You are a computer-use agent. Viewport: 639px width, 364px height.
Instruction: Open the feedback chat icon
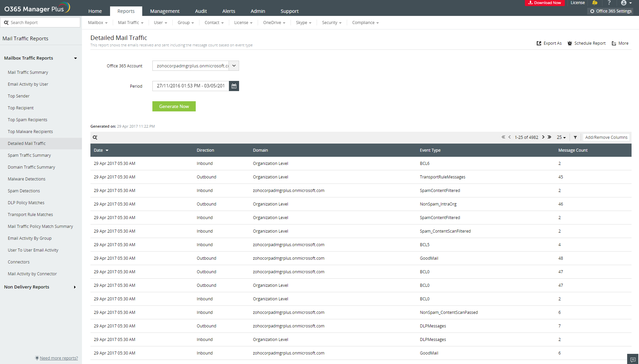click(633, 359)
